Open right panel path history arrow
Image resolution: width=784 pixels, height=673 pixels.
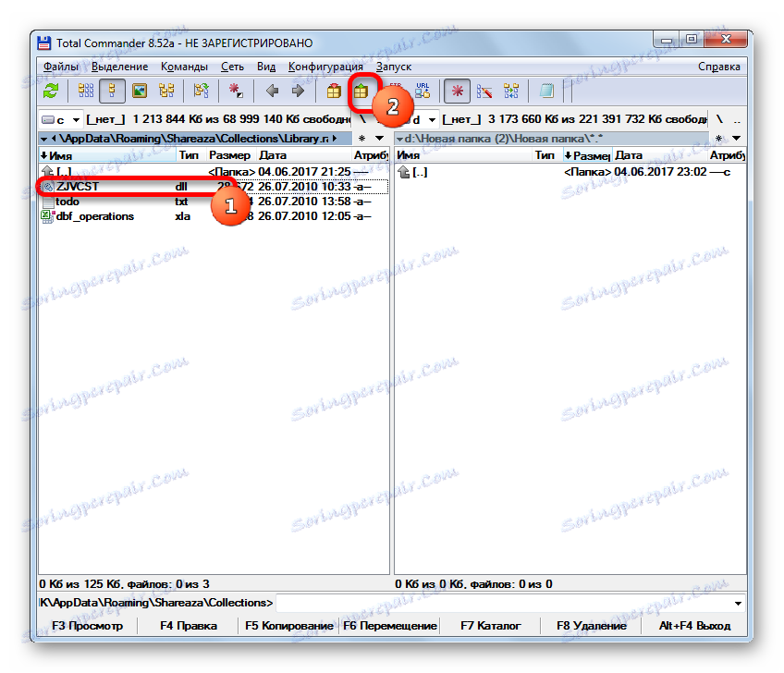click(x=737, y=139)
